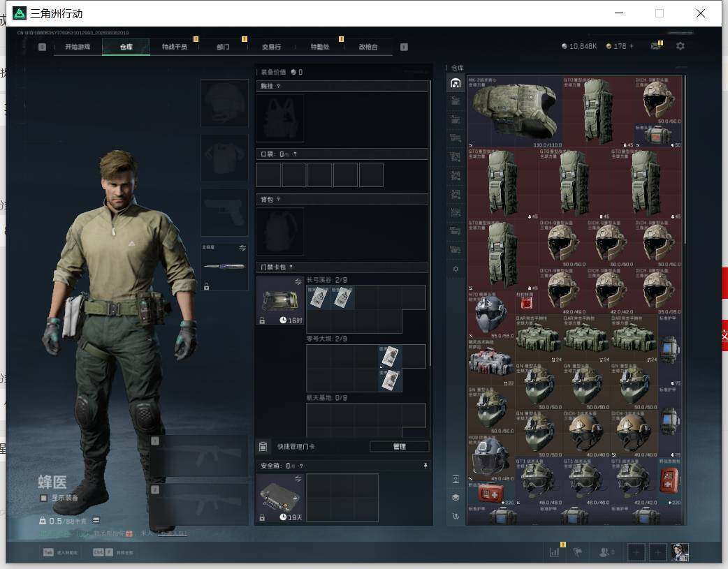728x569 pixels.
Task: Add currency with plus next to 178
Action: pos(632,46)
